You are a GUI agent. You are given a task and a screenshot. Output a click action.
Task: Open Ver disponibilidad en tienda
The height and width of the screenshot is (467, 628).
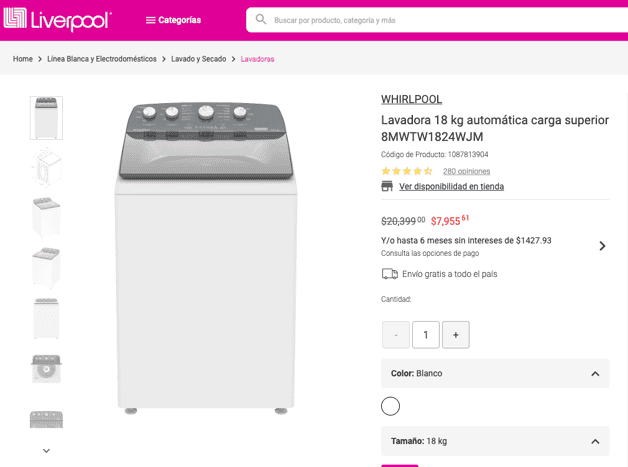point(451,187)
